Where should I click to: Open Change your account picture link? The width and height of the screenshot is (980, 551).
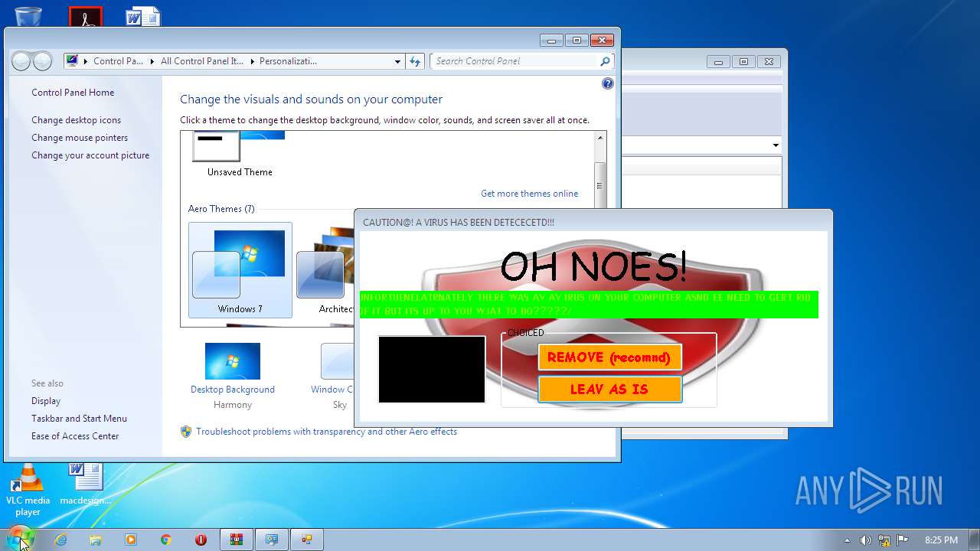point(90,155)
